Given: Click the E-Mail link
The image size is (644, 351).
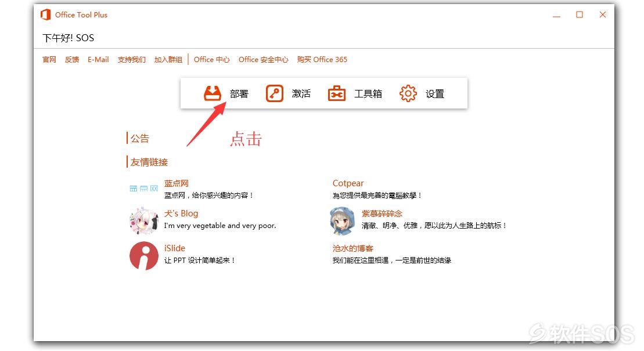Looking at the screenshot, I should pos(98,60).
